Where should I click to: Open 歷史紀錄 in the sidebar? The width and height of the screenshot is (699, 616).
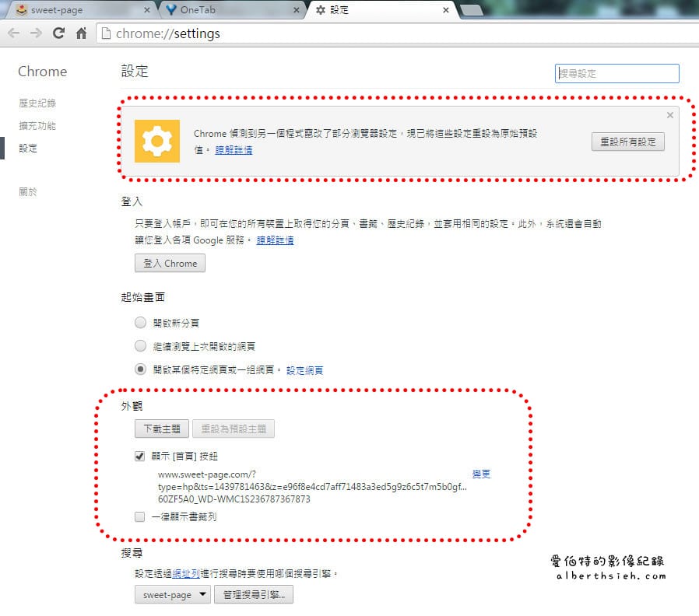37,103
